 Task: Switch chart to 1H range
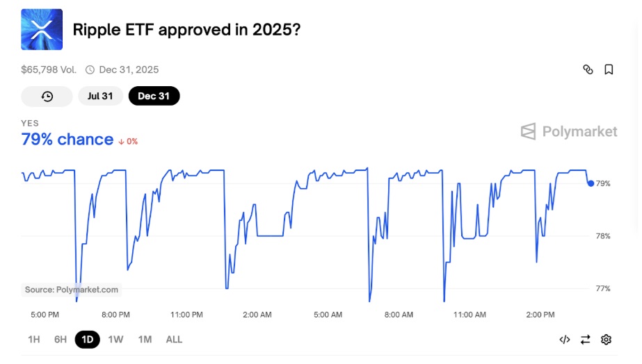(x=33, y=340)
